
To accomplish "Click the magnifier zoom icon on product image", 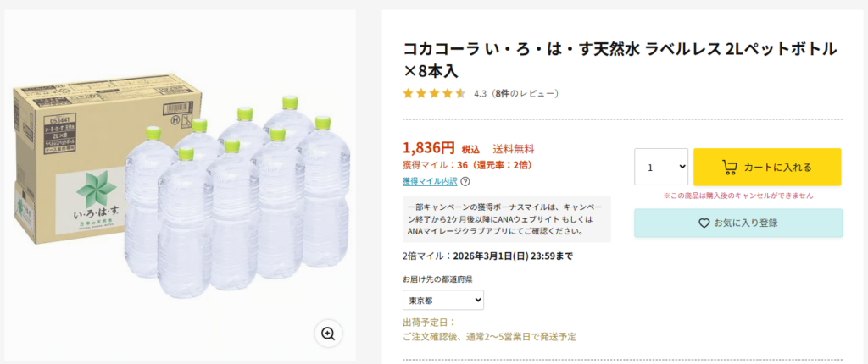I will click(328, 333).
